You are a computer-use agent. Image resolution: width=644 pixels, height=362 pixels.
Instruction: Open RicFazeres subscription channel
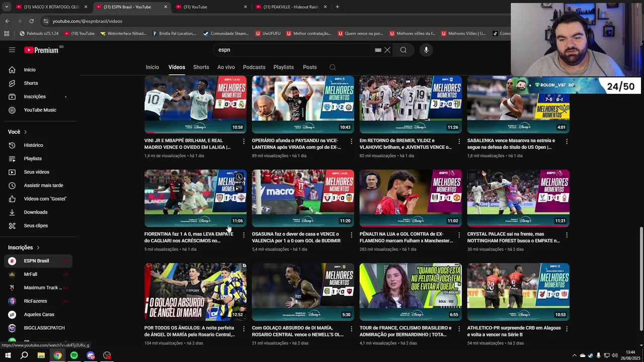38,301
